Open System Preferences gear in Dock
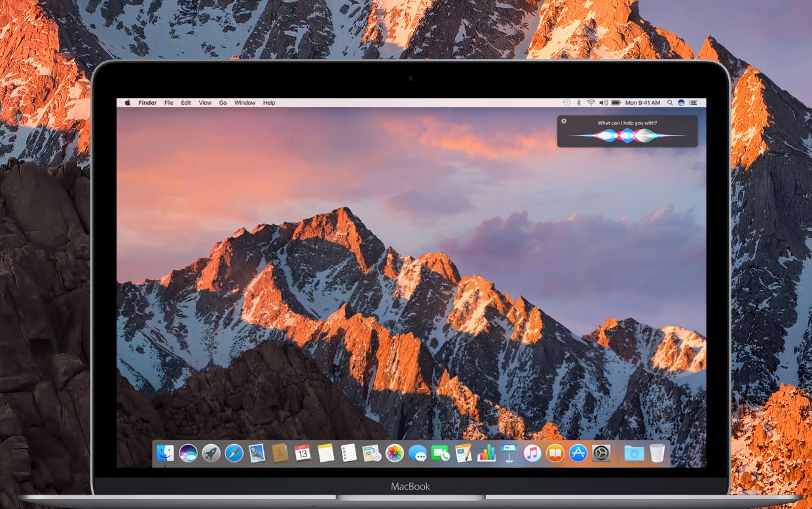Screen dimensions: 812x509 tap(601, 453)
